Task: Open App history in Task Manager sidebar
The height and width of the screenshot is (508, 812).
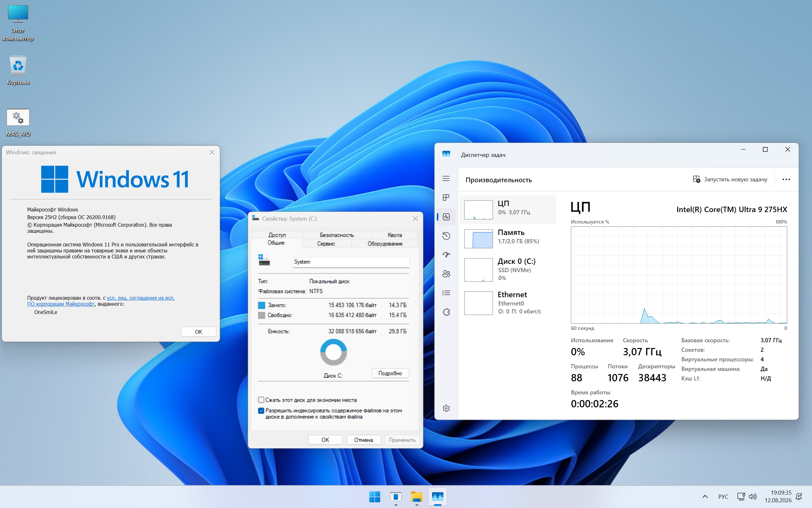Action: (446, 236)
